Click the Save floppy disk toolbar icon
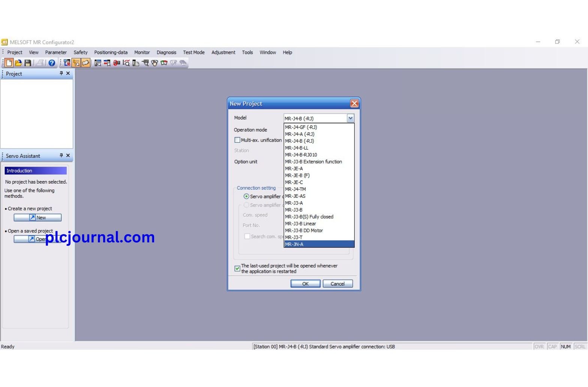The height and width of the screenshot is (387, 588). pos(28,63)
